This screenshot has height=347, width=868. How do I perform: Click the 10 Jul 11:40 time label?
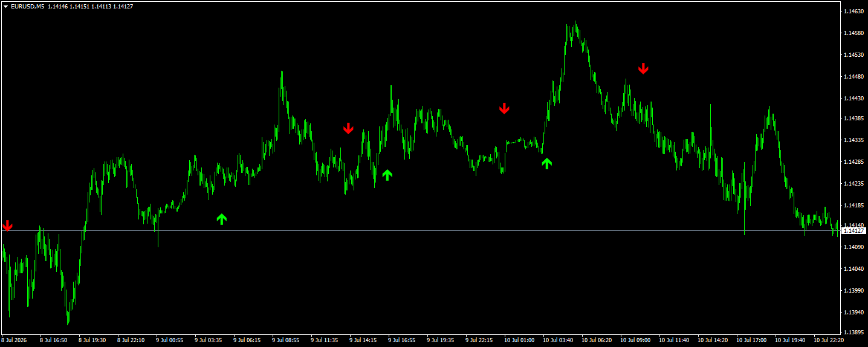click(674, 340)
